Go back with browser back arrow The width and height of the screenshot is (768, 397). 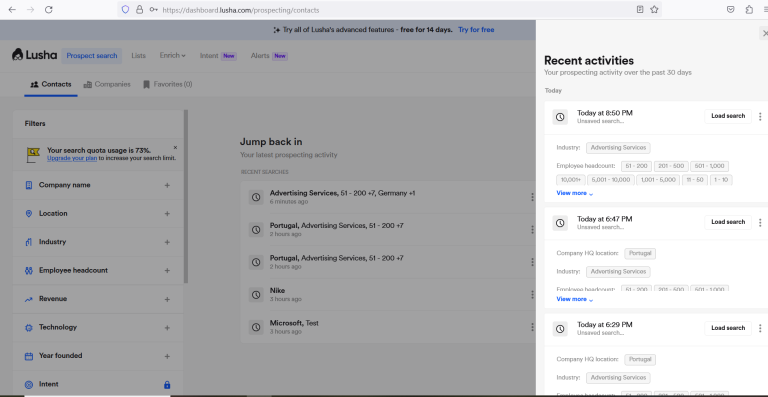pos(12,9)
